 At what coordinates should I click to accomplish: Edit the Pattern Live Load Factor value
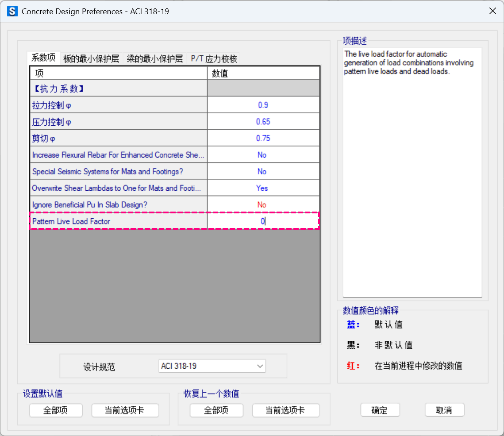point(263,221)
